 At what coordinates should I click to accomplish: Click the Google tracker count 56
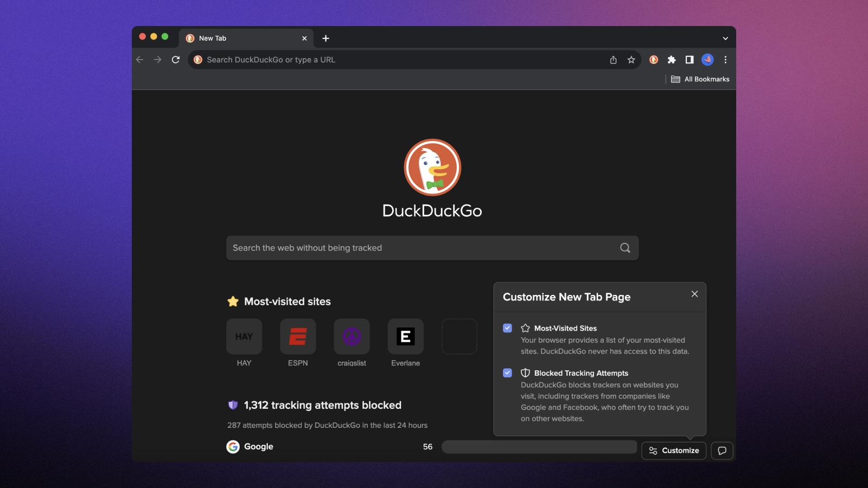coord(427,447)
